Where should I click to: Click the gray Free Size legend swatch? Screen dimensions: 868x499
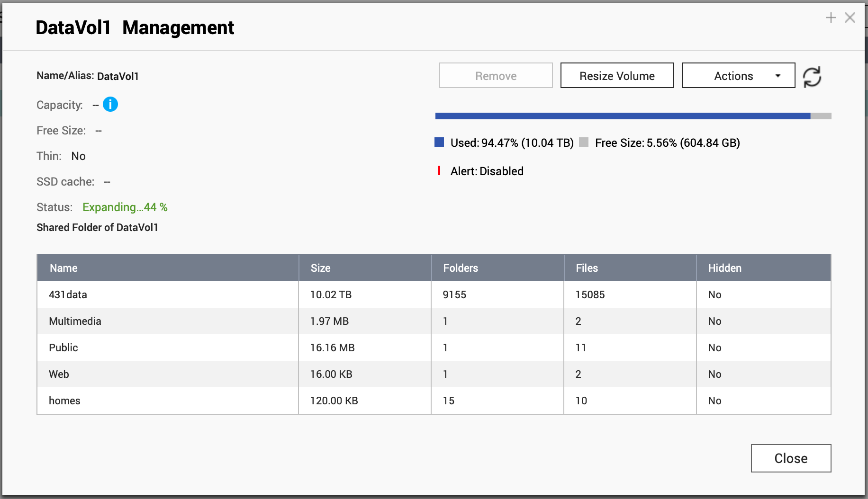584,143
